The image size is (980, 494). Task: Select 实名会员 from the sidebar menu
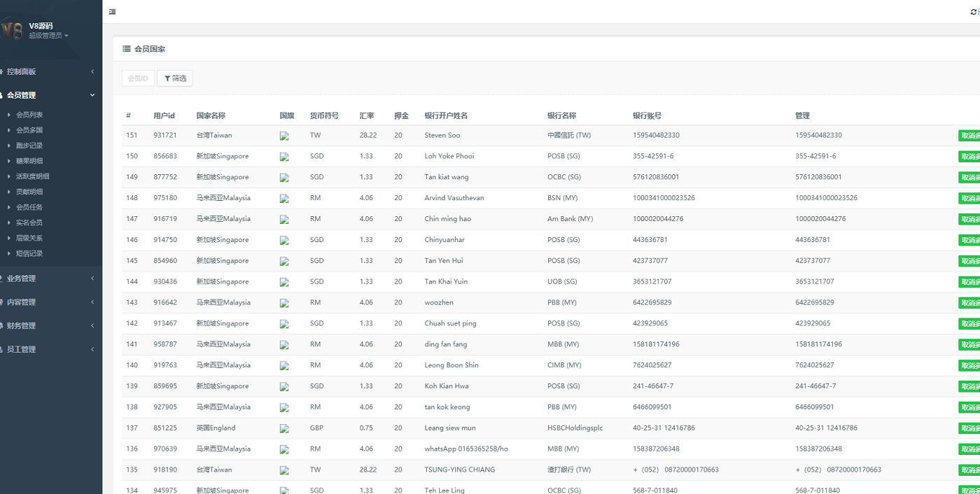coord(29,223)
